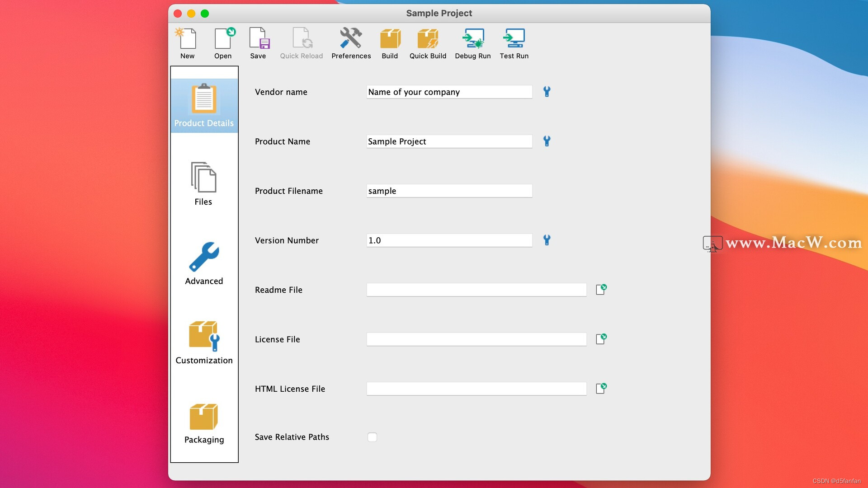This screenshot has height=488, width=868.
Task: Enable the Save Relative Paths checkbox
Action: tap(372, 437)
